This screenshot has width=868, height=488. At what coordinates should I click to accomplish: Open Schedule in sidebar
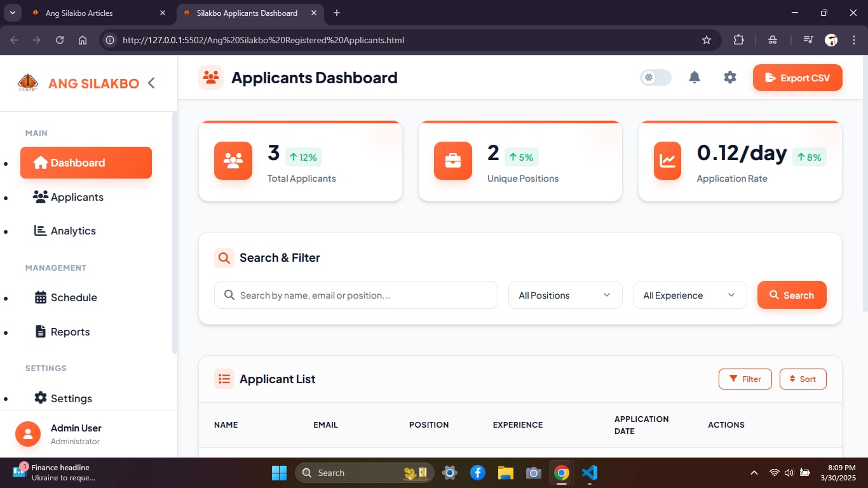[86, 297]
